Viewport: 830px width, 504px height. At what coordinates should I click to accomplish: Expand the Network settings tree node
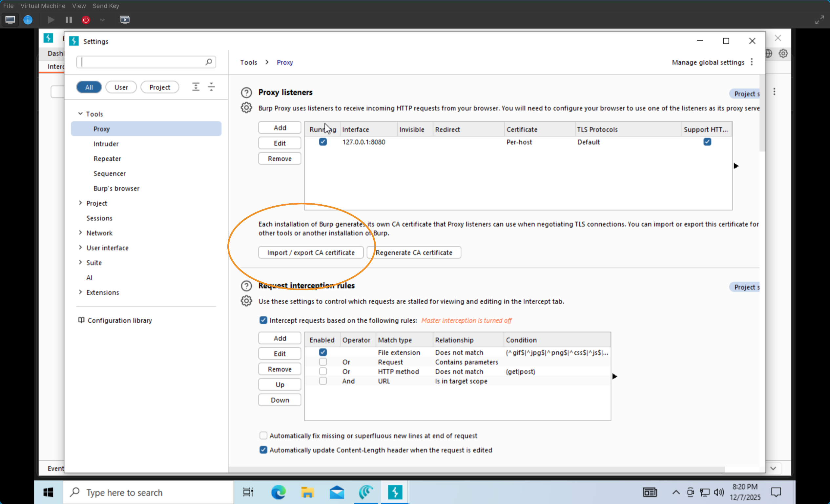tap(80, 232)
